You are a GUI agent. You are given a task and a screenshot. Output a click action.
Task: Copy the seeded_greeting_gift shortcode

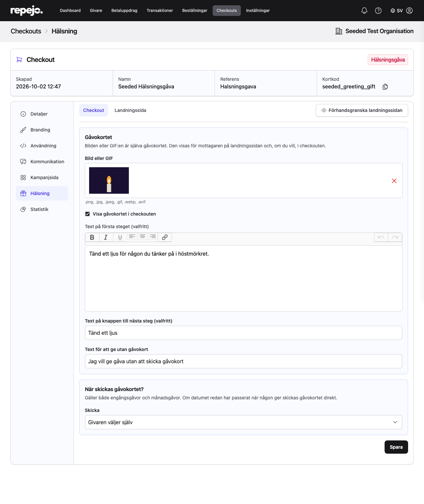pos(385,87)
